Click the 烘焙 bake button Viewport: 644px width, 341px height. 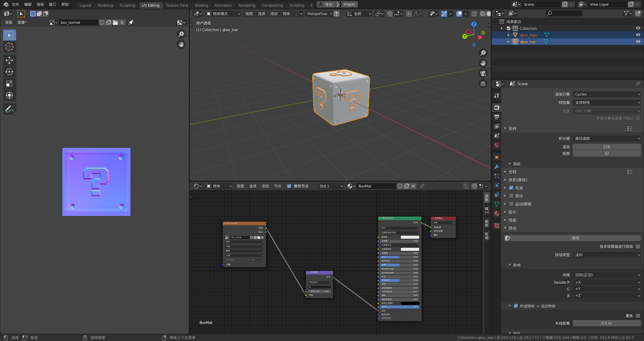coord(573,238)
